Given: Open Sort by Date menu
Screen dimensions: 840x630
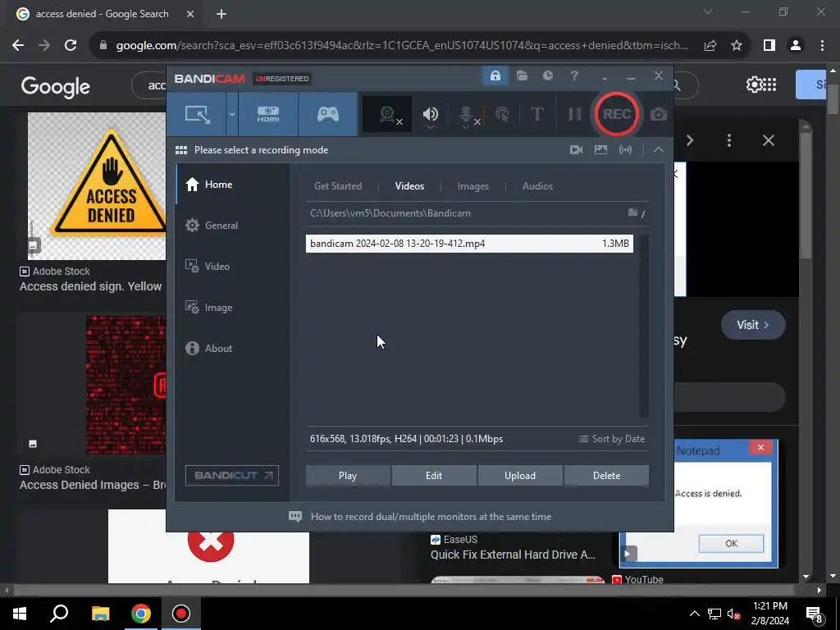Looking at the screenshot, I should 612,439.
